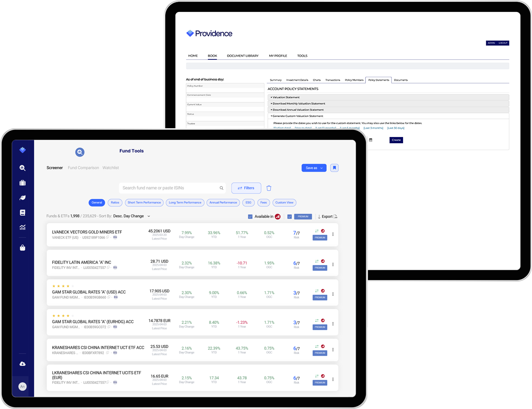Select the Screener tab
Screen dimensions: 532x409
[x=55, y=168]
